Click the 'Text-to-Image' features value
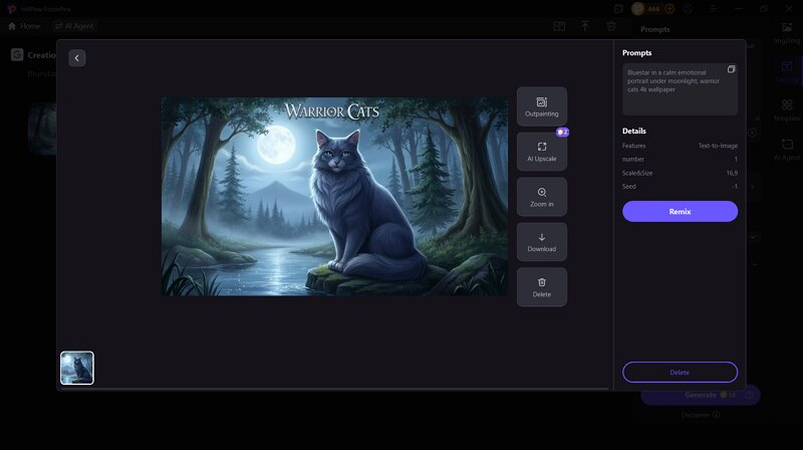Screen dimensions: 803x450 pos(718,146)
